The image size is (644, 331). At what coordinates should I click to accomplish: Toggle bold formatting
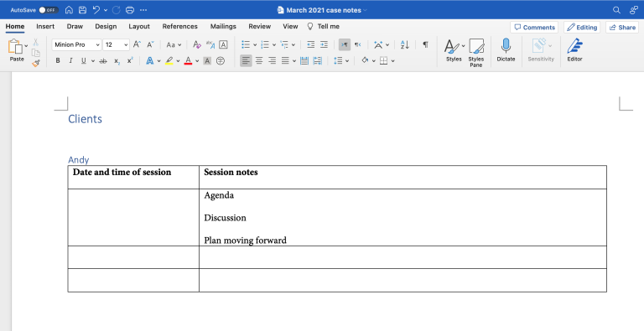pyautogui.click(x=58, y=61)
